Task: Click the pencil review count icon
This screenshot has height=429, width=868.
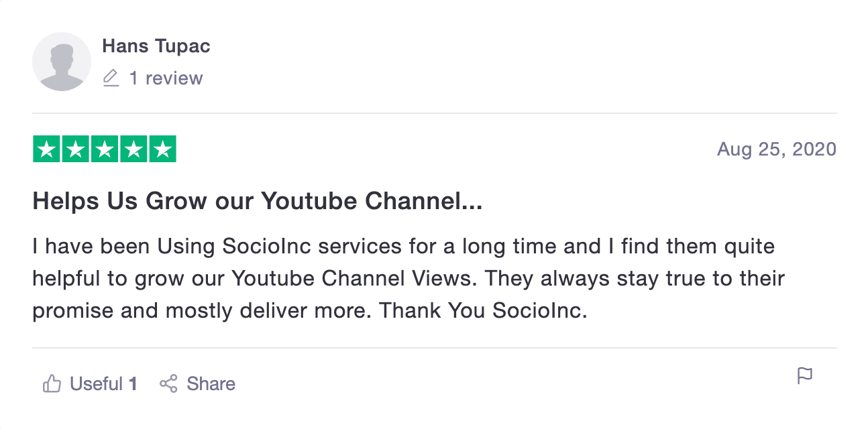Action: pyautogui.click(x=111, y=78)
